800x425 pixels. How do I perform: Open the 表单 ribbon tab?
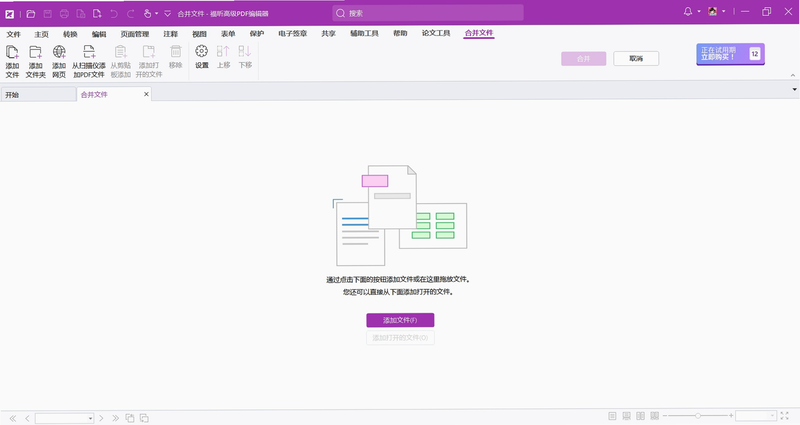pyautogui.click(x=228, y=34)
